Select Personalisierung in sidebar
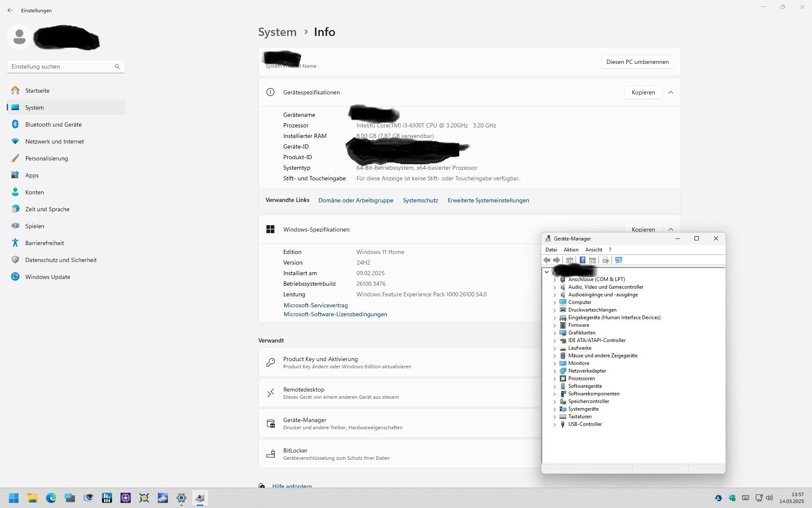 coord(66,158)
